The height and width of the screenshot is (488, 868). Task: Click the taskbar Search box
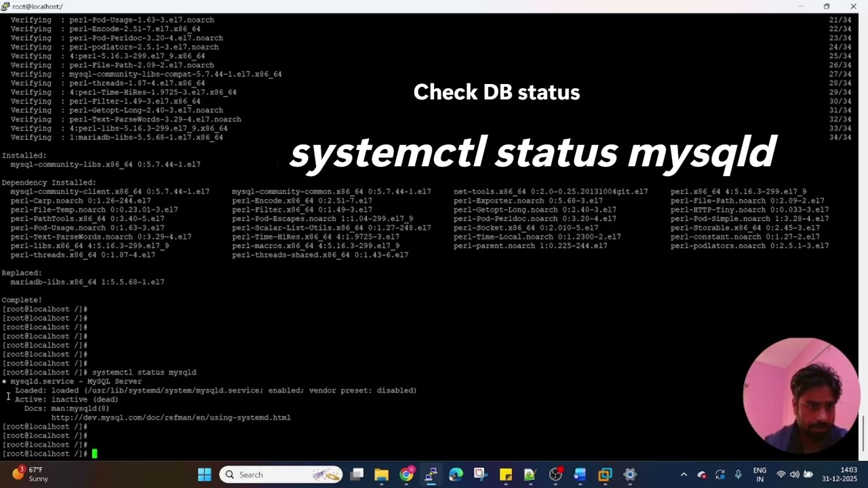pyautogui.click(x=281, y=474)
